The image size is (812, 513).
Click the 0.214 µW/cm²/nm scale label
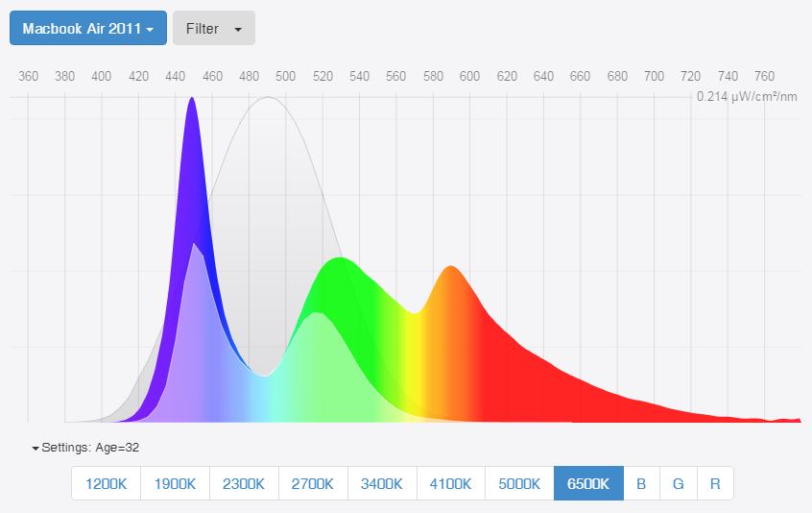(748, 97)
